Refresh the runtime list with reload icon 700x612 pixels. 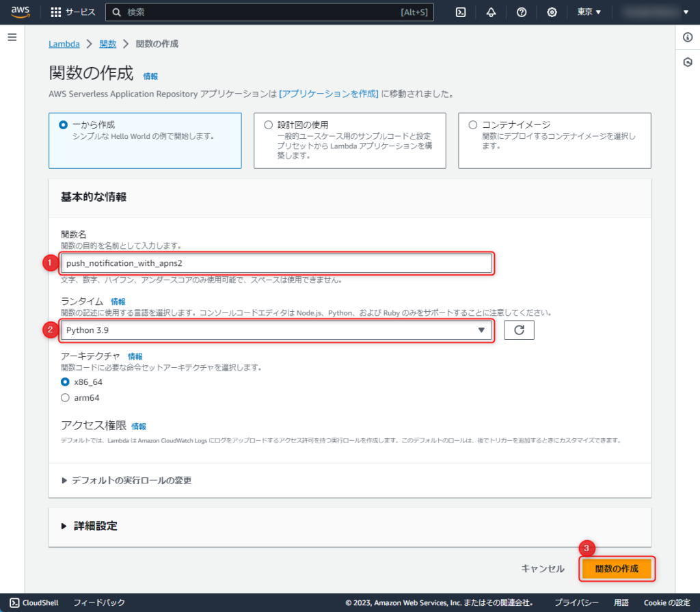point(519,330)
